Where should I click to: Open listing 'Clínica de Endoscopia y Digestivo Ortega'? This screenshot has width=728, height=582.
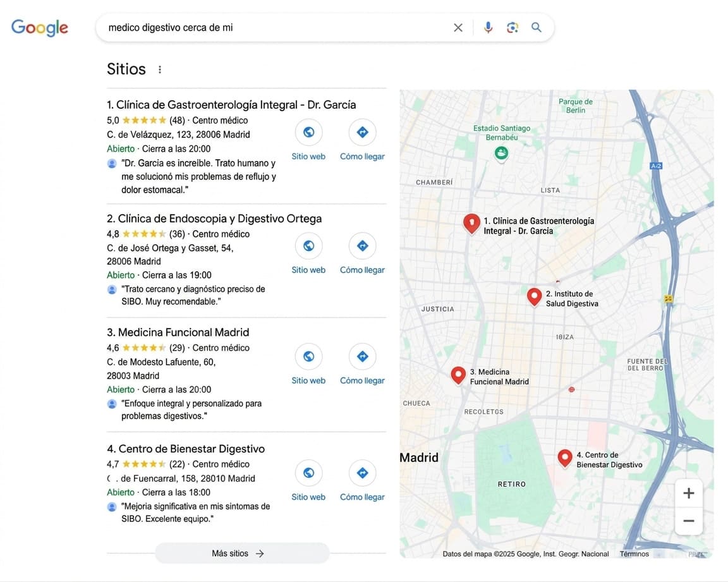(x=214, y=219)
